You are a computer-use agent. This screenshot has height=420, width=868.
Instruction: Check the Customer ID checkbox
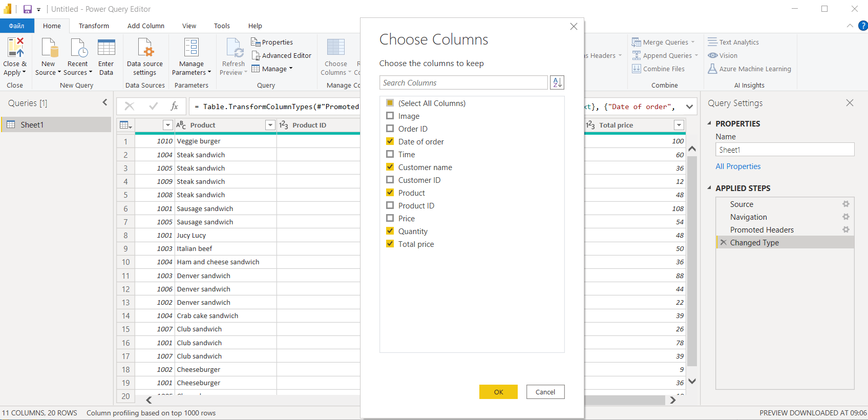[x=390, y=180]
